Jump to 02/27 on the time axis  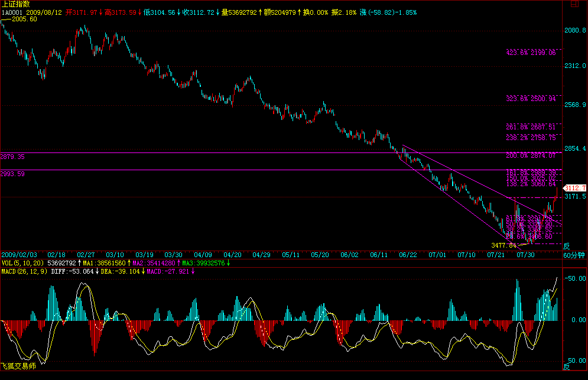pyautogui.click(x=86, y=255)
